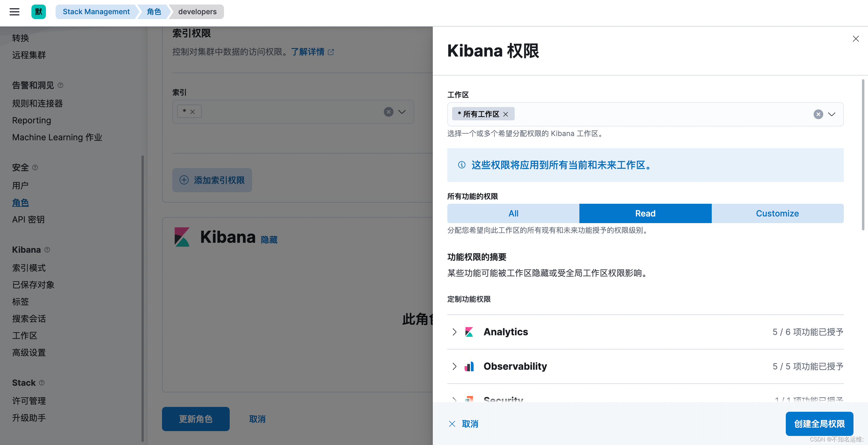Click the green default space avatar

tap(38, 12)
